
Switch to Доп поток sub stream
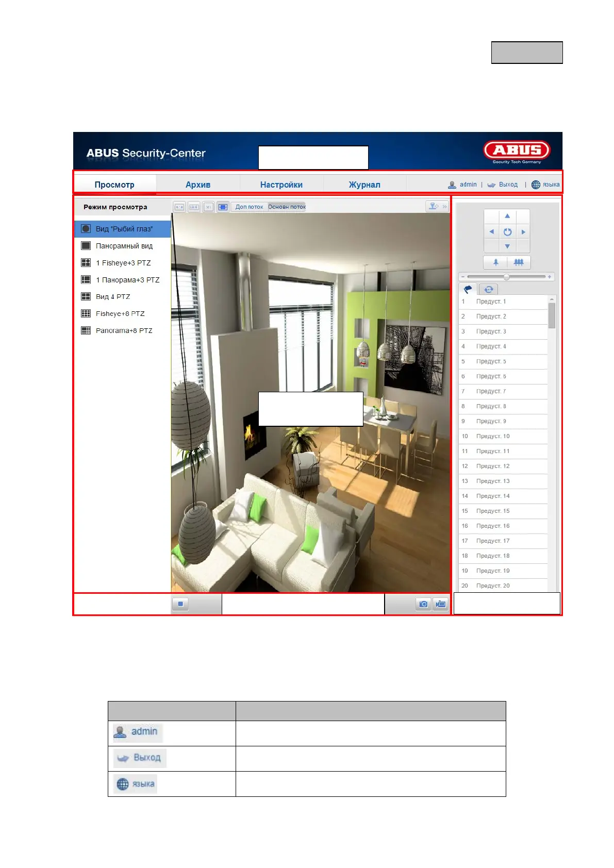tap(249, 207)
